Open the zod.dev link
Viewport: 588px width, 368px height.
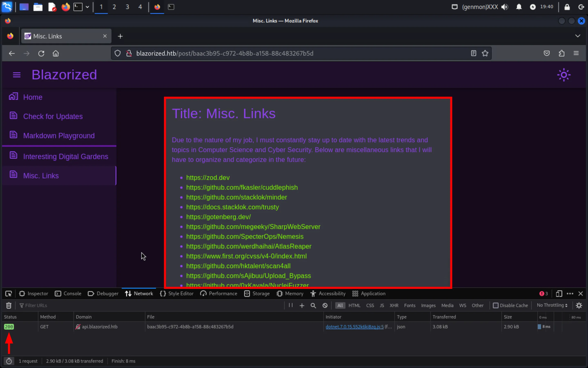point(208,178)
